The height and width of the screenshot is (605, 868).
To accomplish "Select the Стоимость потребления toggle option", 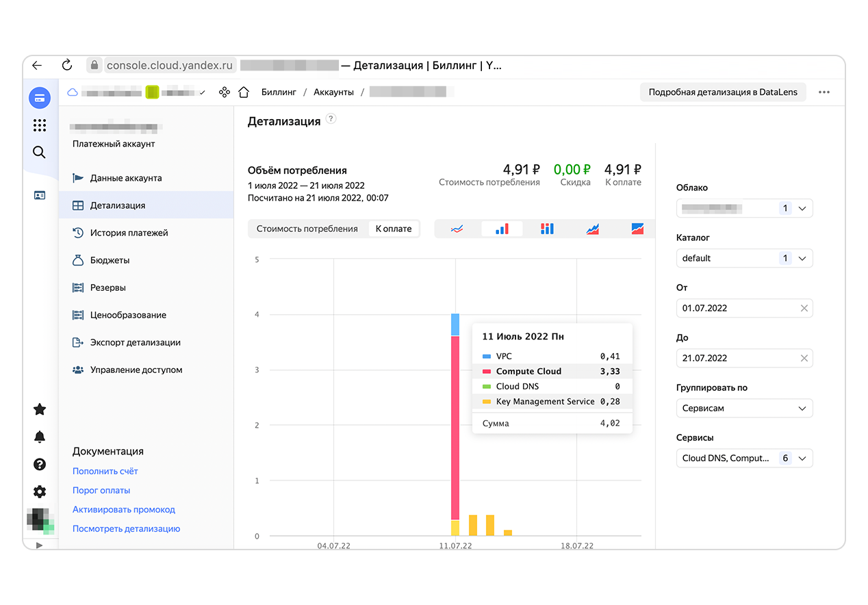I will [307, 229].
